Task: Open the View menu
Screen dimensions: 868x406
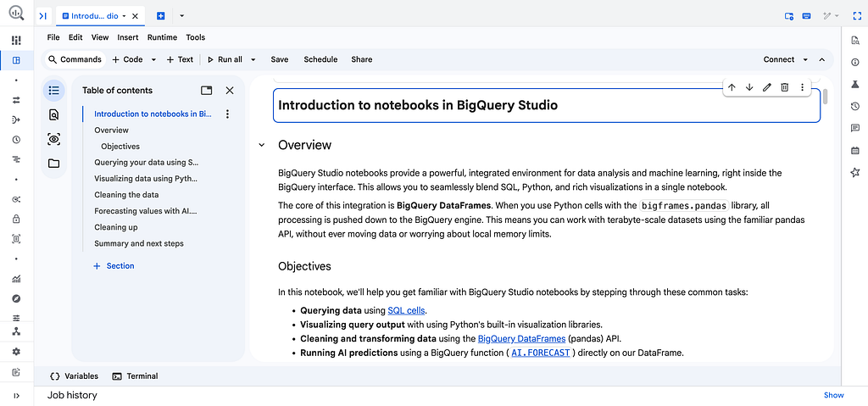Action: click(x=100, y=37)
